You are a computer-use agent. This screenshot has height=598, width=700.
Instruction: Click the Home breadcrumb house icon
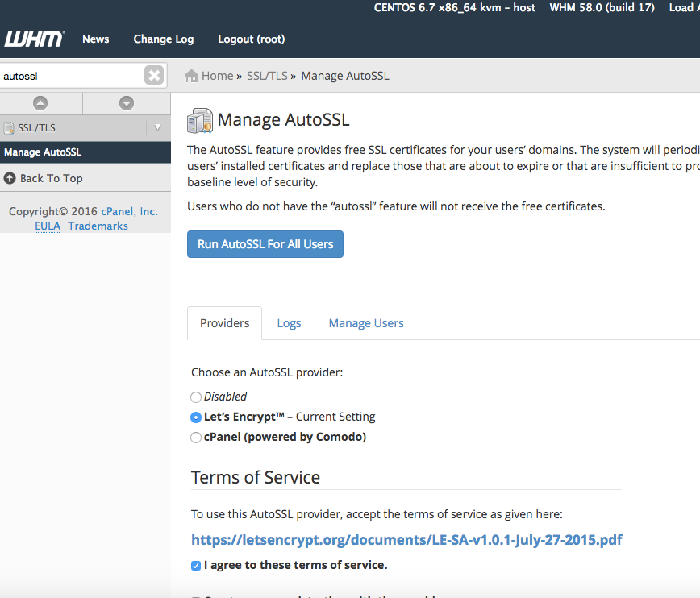click(191, 76)
